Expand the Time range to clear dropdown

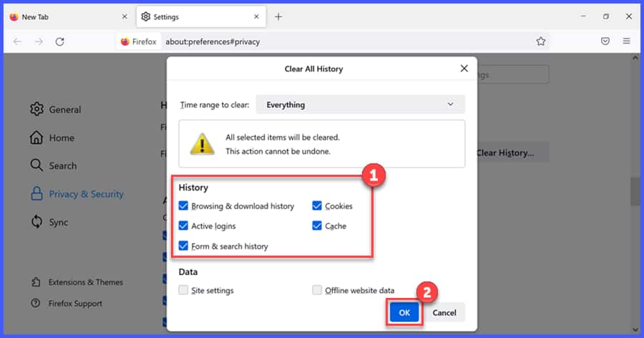click(x=360, y=105)
